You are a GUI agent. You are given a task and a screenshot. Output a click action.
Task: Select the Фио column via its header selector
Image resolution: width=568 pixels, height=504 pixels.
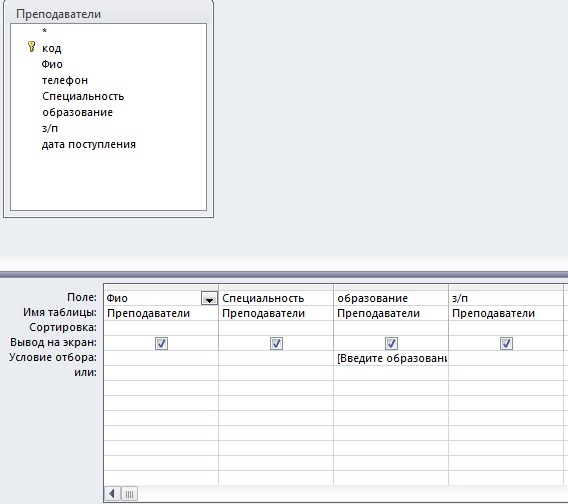[x=161, y=287]
